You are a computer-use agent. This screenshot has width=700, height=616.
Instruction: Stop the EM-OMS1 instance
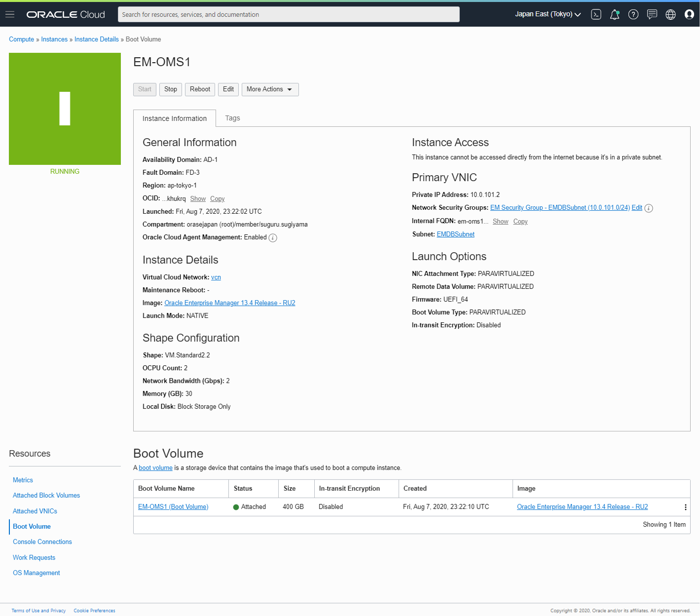170,89
